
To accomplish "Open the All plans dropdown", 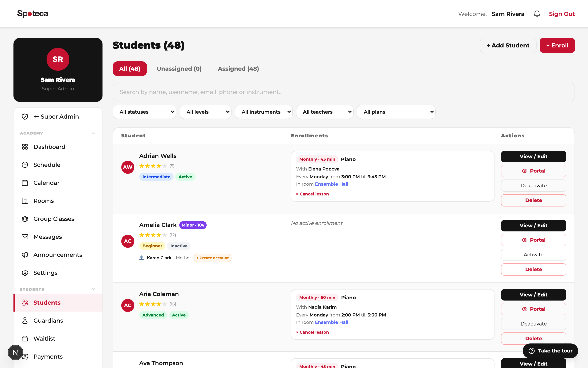I will (x=396, y=112).
